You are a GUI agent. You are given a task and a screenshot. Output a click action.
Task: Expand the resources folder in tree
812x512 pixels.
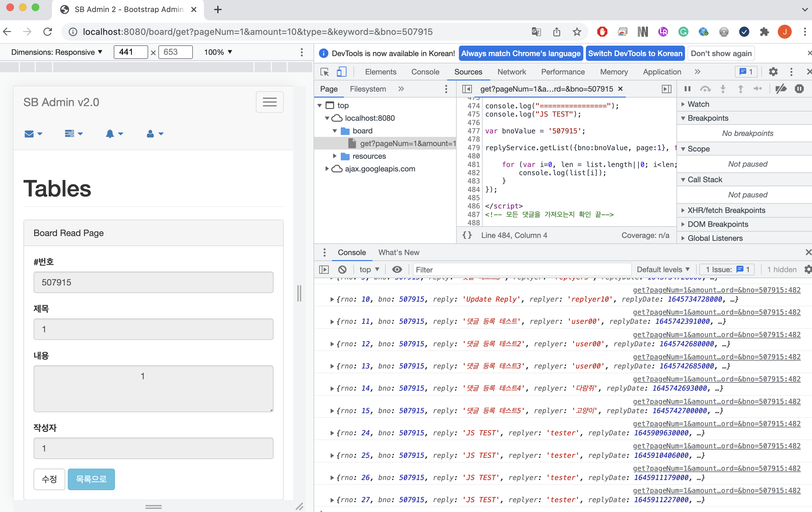tap(334, 156)
